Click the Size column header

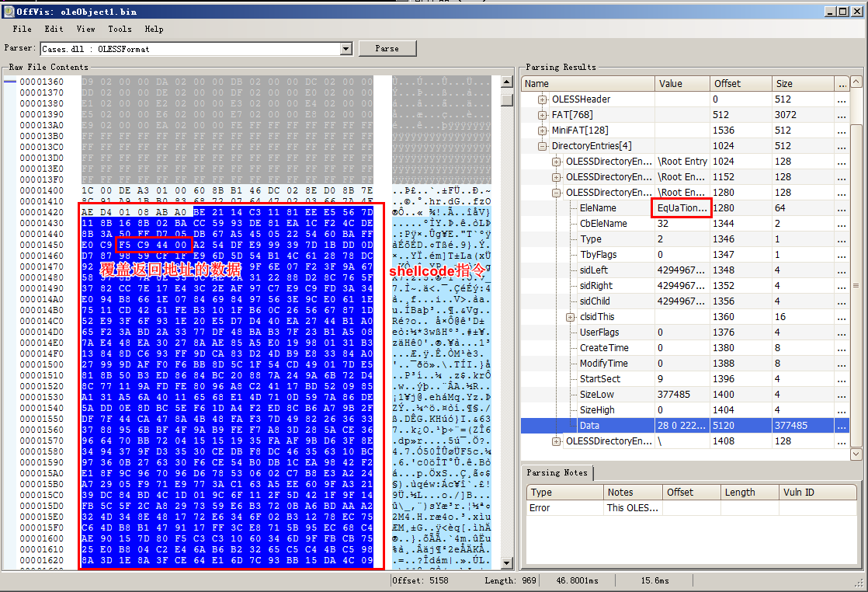coord(803,84)
